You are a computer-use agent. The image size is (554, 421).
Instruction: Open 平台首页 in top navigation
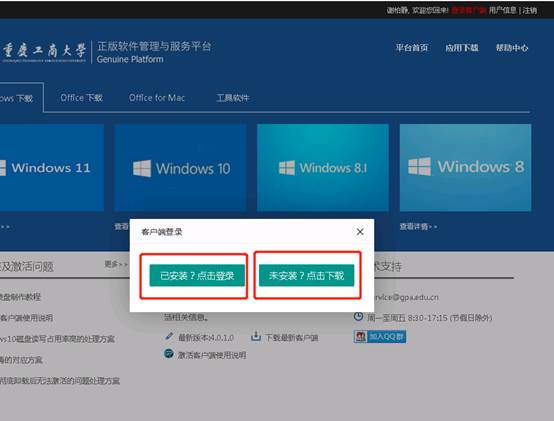point(412,48)
